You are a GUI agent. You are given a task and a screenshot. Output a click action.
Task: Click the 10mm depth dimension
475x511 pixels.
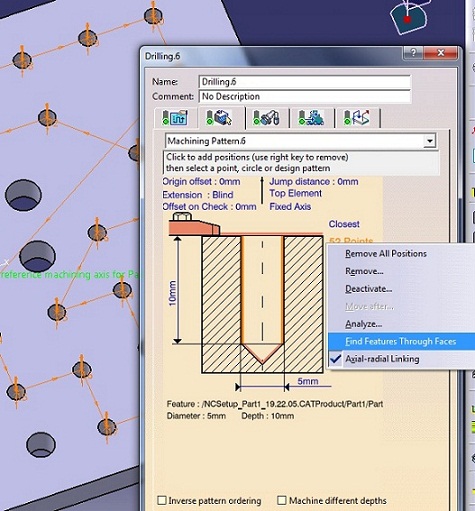172,293
